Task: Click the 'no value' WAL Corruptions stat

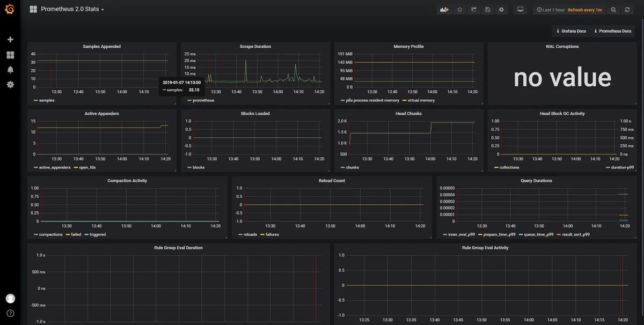Action: tap(562, 78)
